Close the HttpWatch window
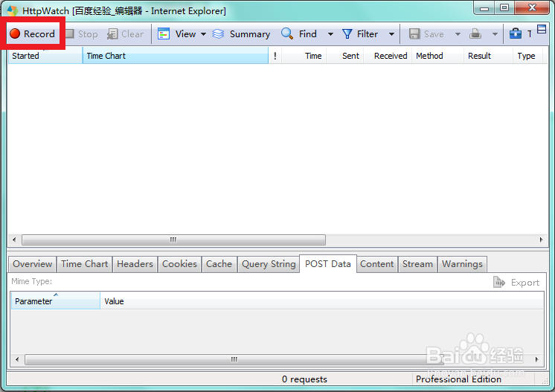555x392 pixels. point(532,7)
